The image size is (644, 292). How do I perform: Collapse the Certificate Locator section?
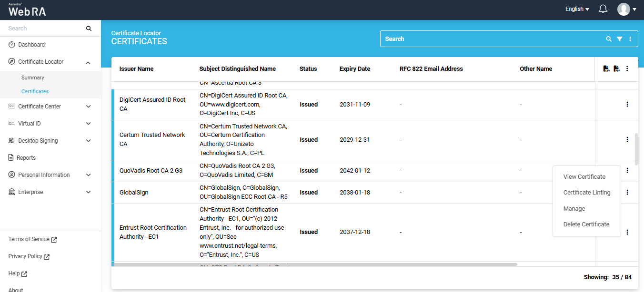(88, 62)
